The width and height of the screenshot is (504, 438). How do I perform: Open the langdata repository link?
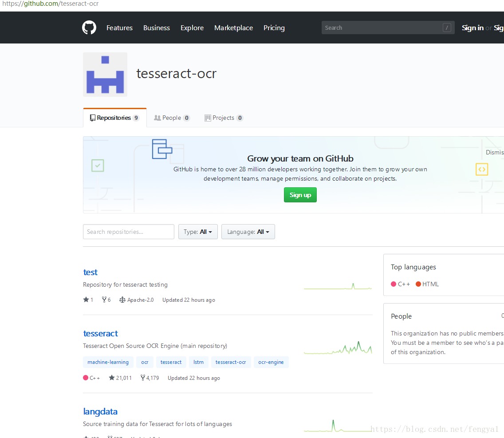[100, 412]
